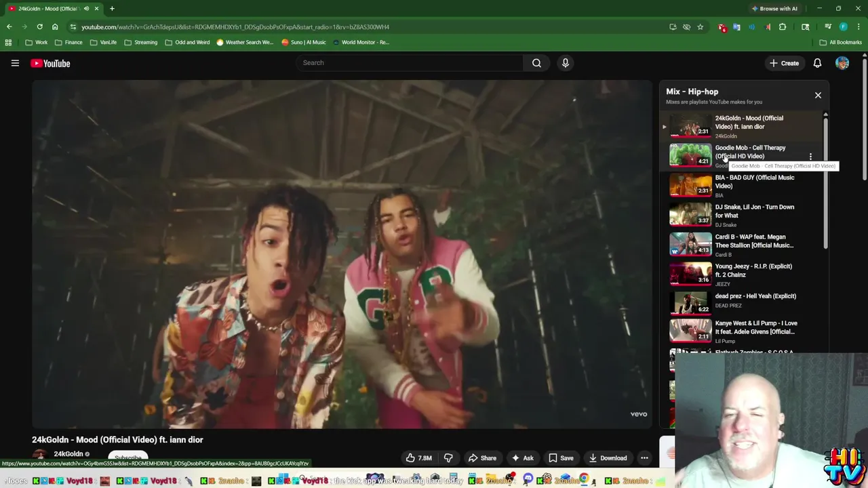
Task: Click the YouTube search magnifier button
Action: point(536,63)
